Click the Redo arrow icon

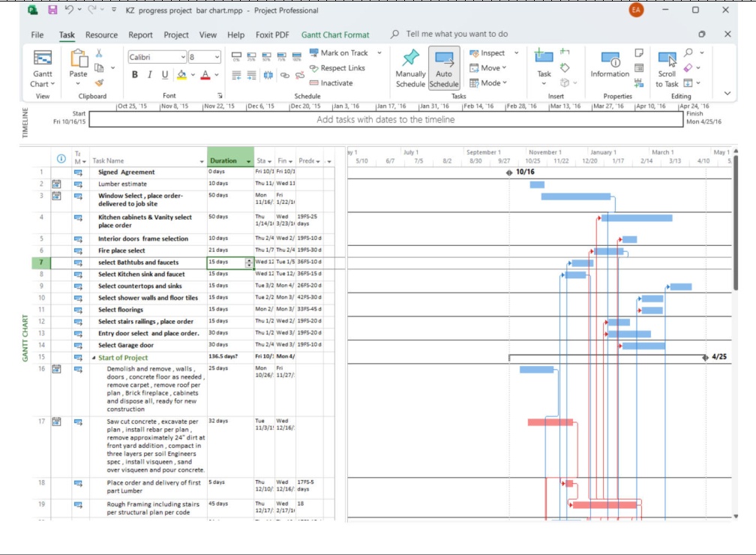(91, 10)
